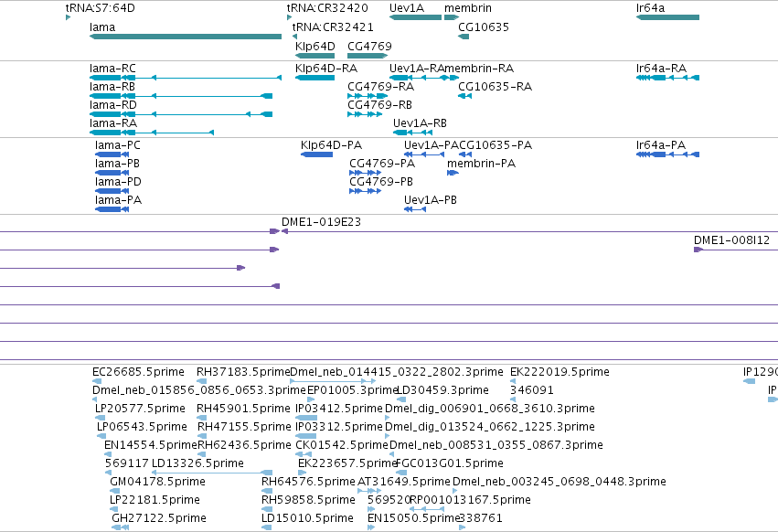Click the membrin gene arrow
Viewport: 778px width, 532px height.
tap(452, 17)
